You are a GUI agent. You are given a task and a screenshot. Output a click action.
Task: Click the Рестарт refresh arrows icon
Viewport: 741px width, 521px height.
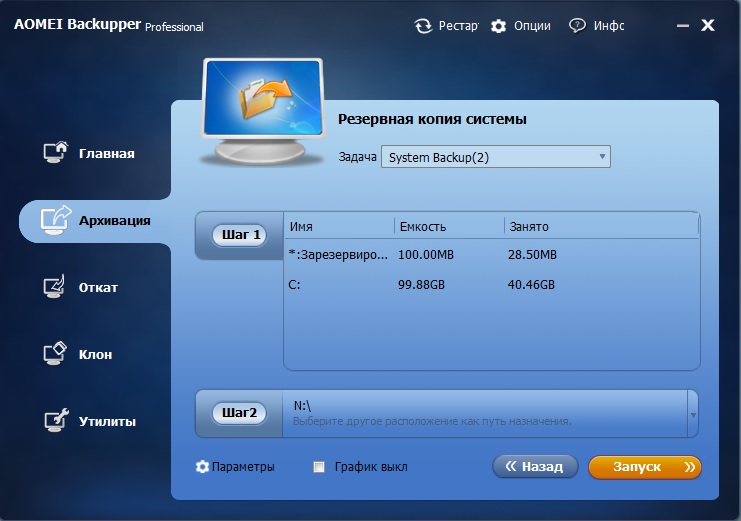(x=423, y=26)
